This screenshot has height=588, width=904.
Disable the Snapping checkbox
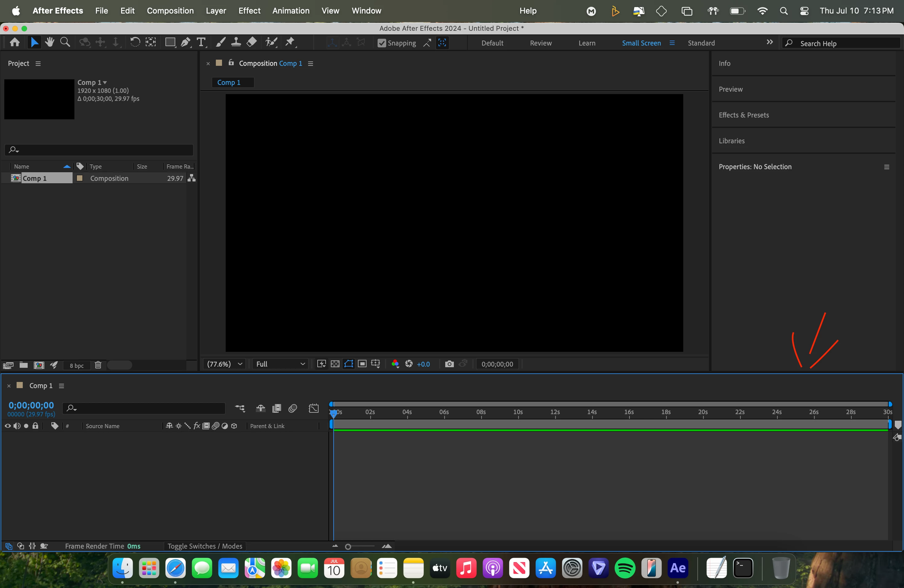tap(382, 43)
